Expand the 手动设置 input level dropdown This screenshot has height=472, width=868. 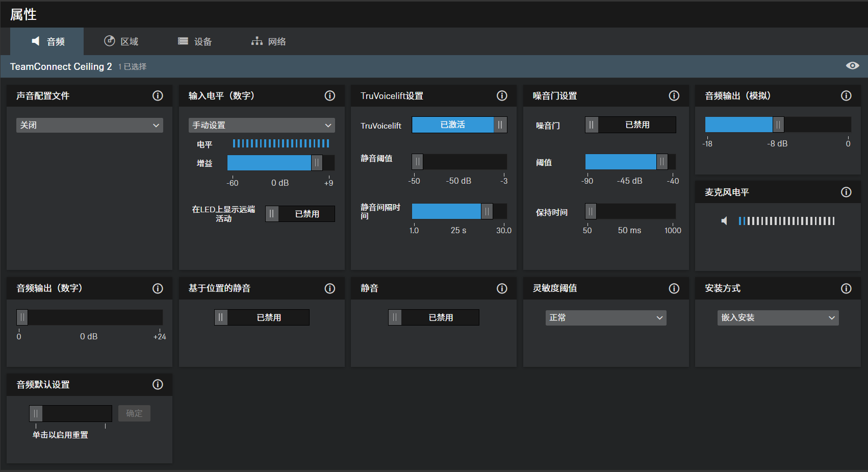pyautogui.click(x=262, y=126)
